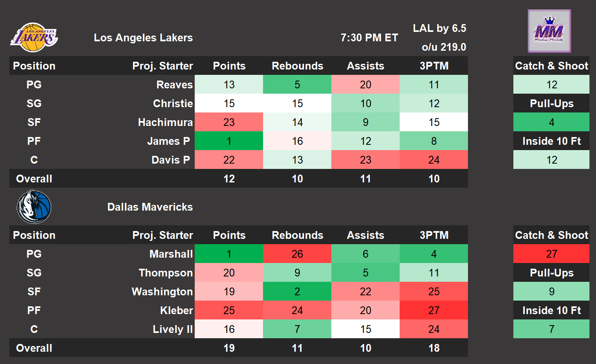Screen dimensions: 596x364
Task: Click the Points header in Lakers table
Action: point(229,66)
